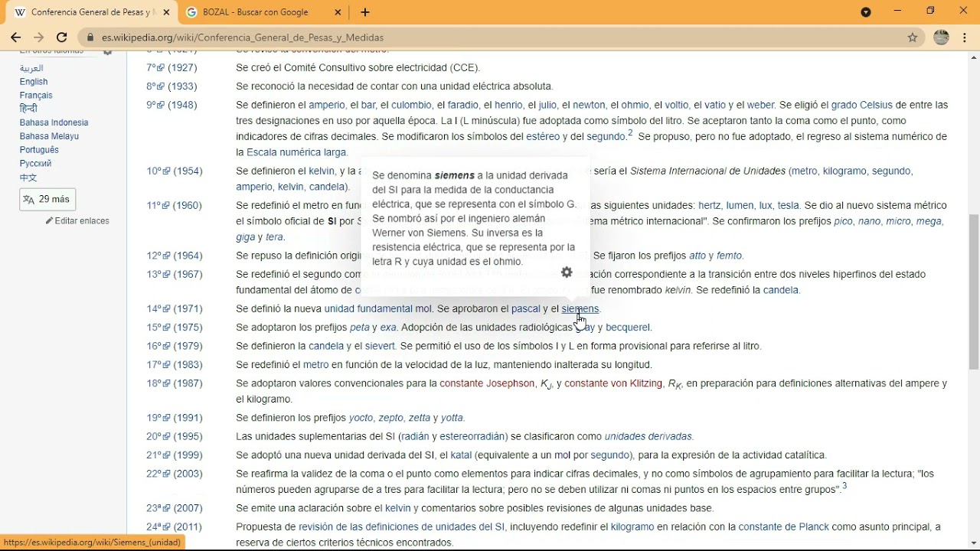Open the Chrome profile avatar
The height and width of the screenshot is (551, 980).
pos(941,37)
